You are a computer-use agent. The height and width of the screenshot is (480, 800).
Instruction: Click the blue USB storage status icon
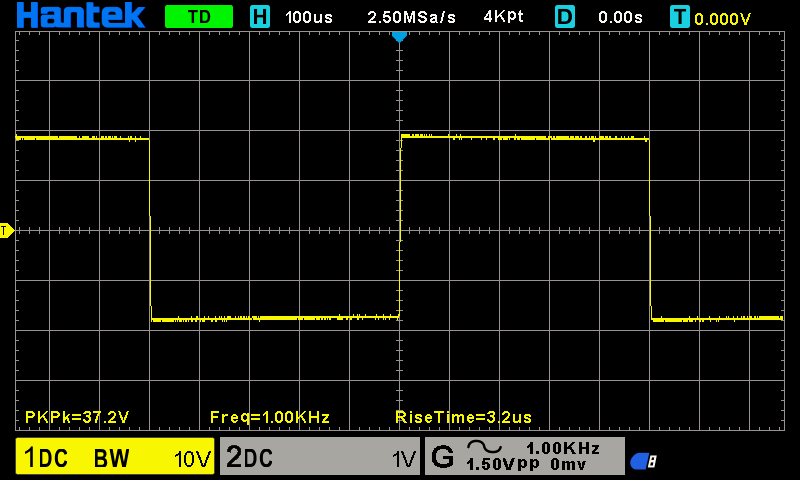click(x=643, y=462)
